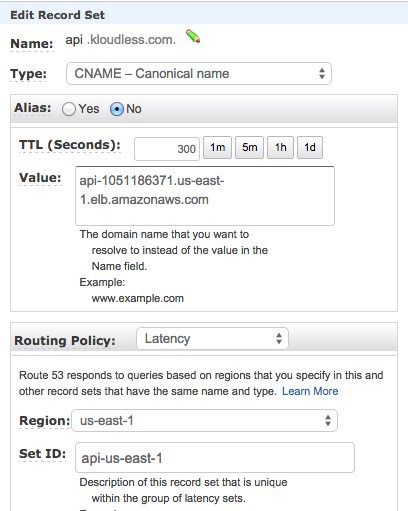Focus the Set ID input field
The height and width of the screenshot is (511, 408).
215,458
